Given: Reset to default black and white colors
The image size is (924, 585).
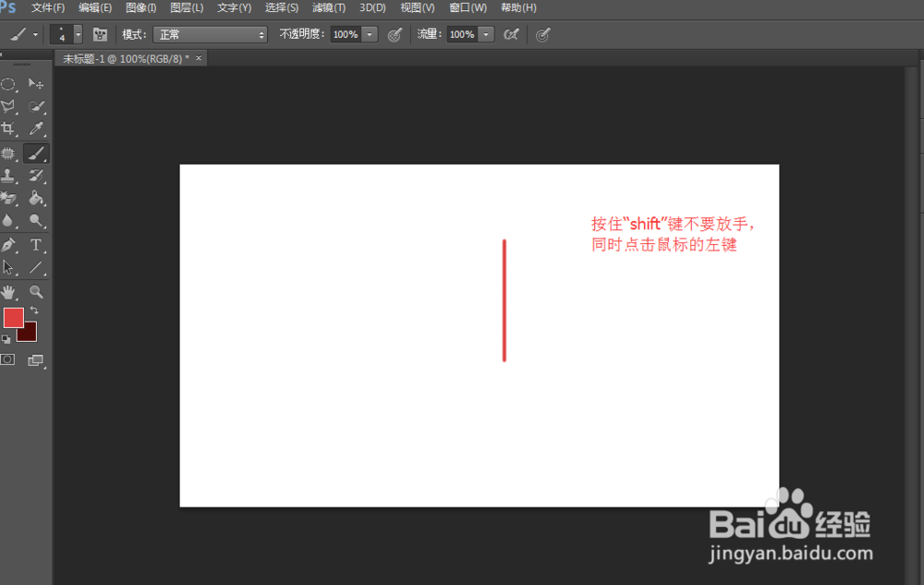Looking at the screenshot, I should [x=6, y=339].
